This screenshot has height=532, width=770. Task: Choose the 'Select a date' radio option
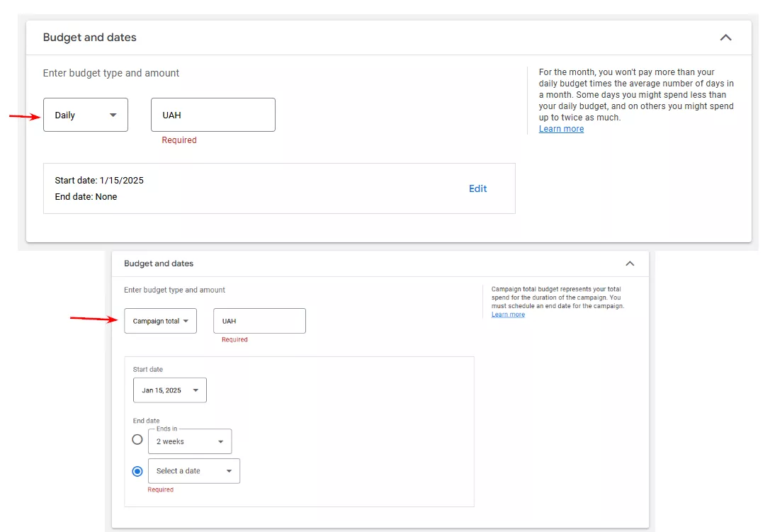[x=137, y=471]
